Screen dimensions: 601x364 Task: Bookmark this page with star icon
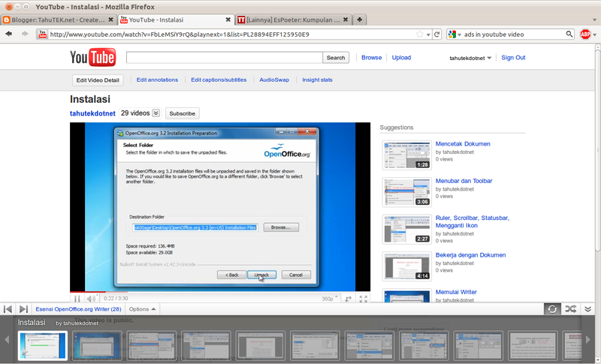point(419,34)
